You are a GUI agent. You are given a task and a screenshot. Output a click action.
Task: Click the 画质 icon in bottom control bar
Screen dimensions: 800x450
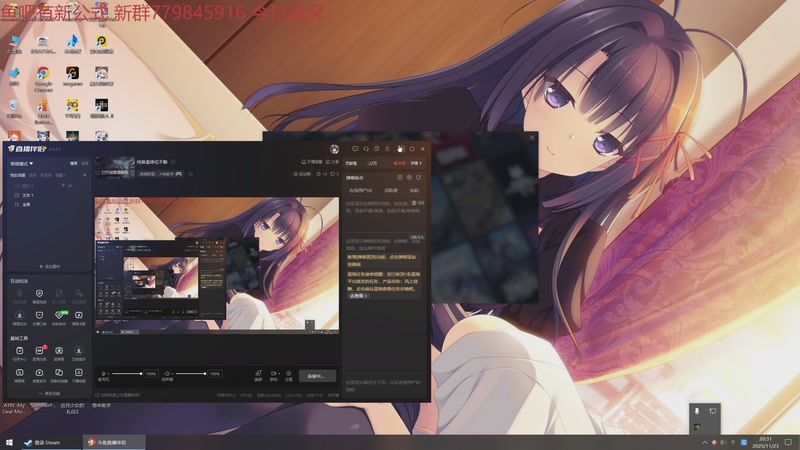(258, 375)
